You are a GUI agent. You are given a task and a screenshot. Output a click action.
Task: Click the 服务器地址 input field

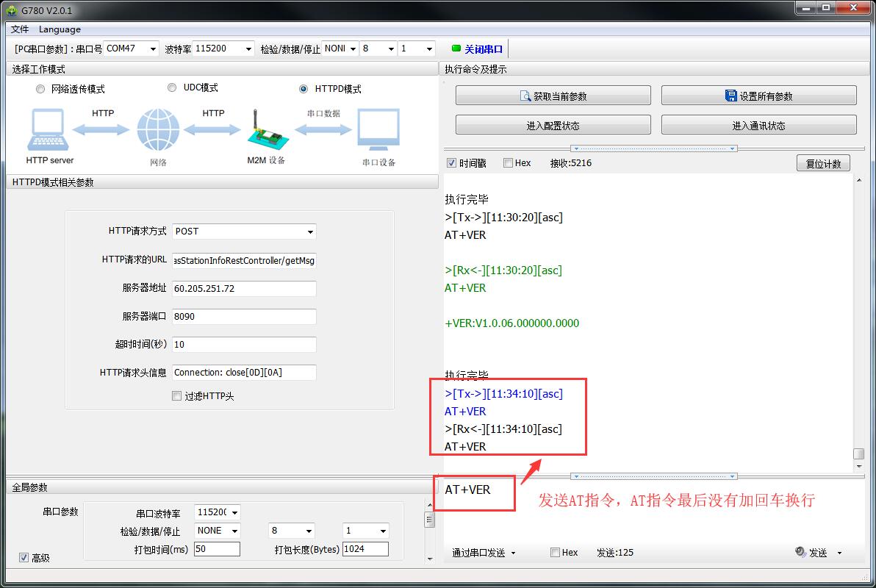coord(244,289)
